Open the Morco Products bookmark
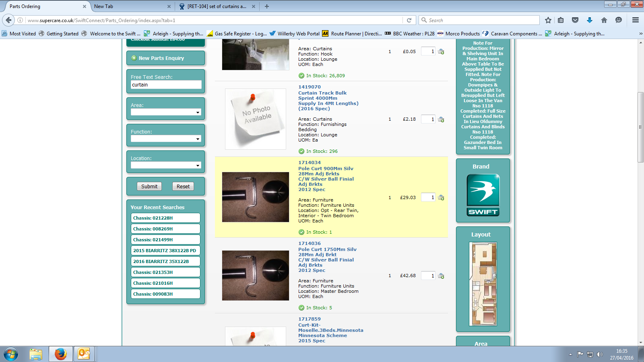 point(458,34)
